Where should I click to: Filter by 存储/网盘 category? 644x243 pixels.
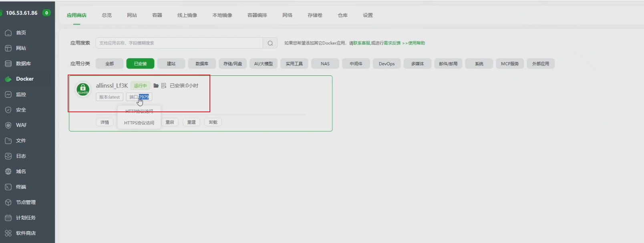point(233,64)
